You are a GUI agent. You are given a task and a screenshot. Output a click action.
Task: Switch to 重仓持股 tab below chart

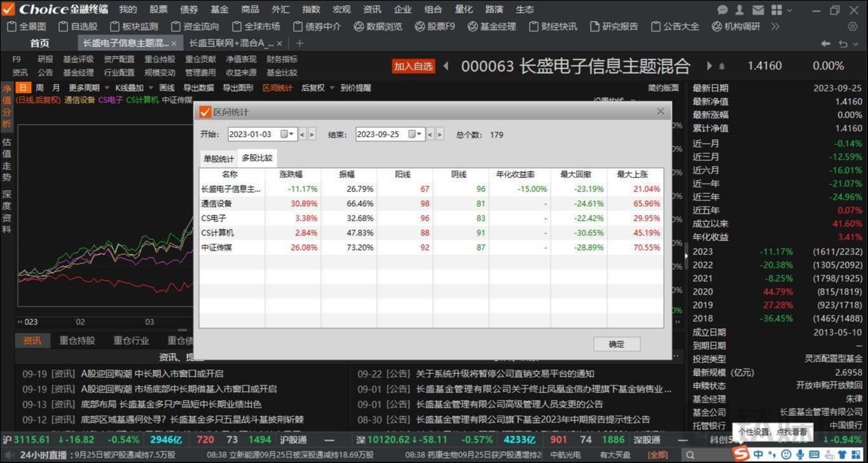pyautogui.click(x=77, y=340)
